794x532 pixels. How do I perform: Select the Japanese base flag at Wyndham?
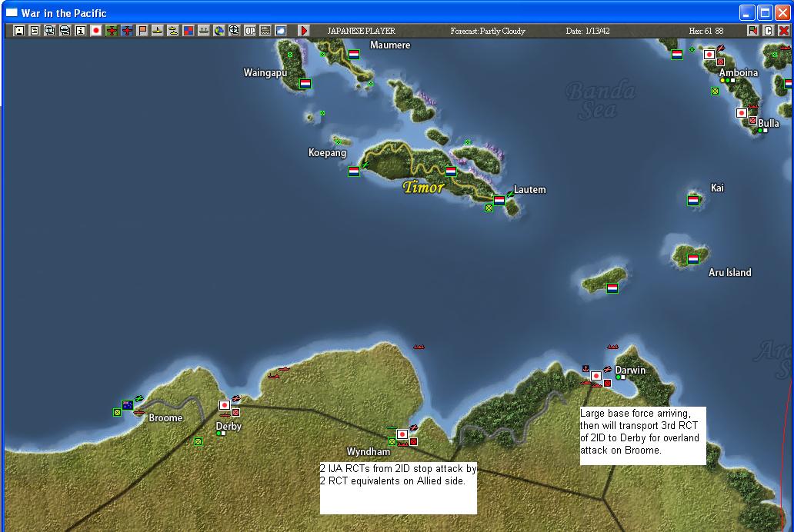(402, 434)
